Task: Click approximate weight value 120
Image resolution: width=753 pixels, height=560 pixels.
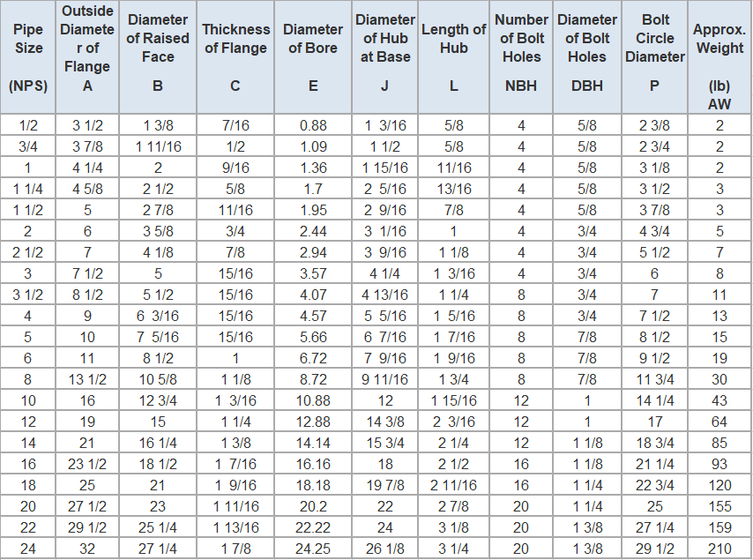Action: point(719,484)
